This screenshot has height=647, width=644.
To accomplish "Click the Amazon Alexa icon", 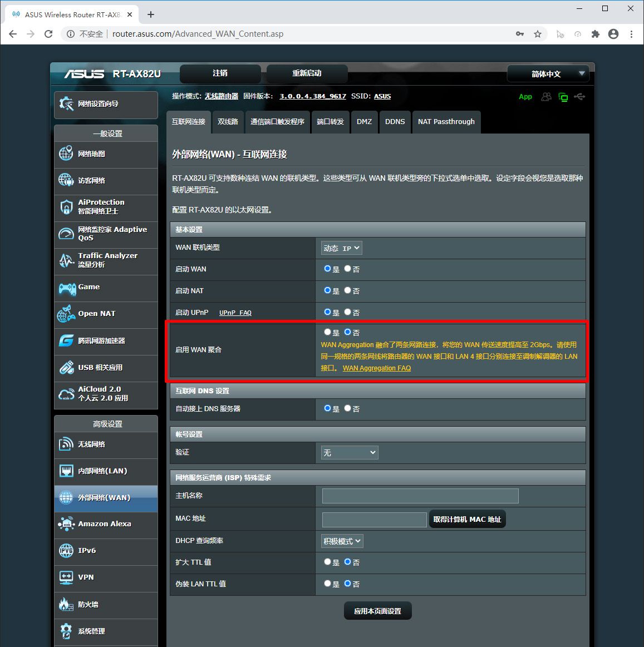I will point(66,524).
